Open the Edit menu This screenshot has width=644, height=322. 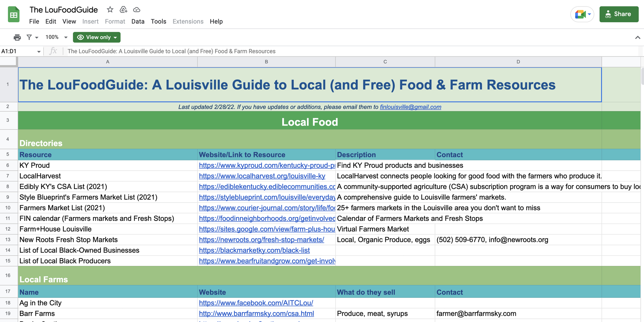[51, 22]
